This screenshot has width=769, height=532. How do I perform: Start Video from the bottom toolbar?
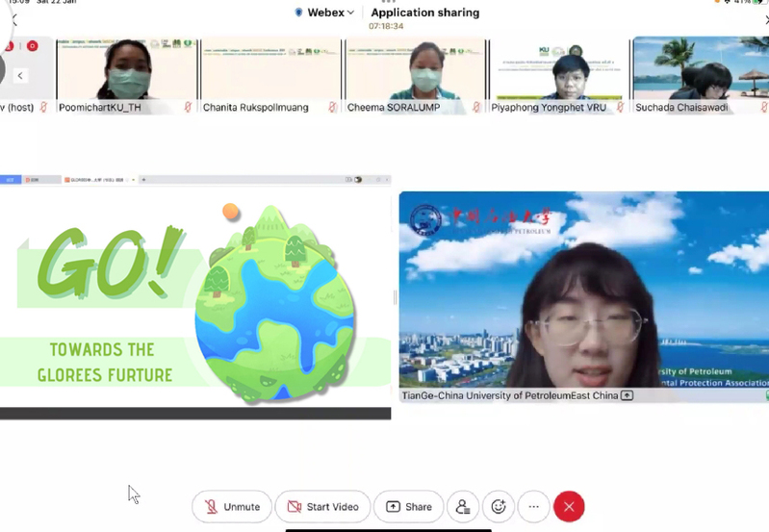pyautogui.click(x=322, y=507)
